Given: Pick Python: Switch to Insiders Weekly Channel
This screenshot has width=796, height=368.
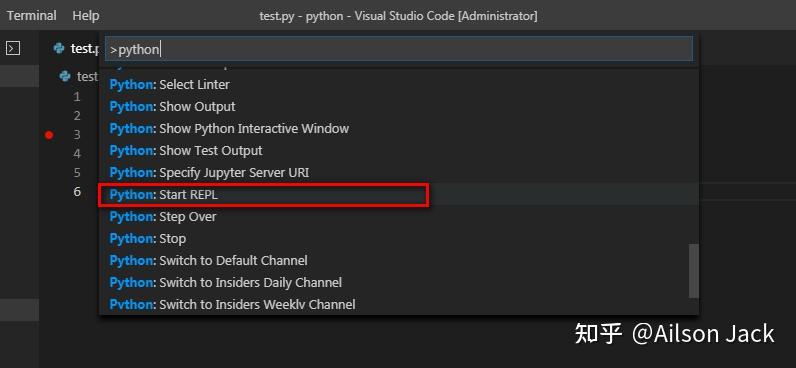Looking at the screenshot, I should coord(399,304).
